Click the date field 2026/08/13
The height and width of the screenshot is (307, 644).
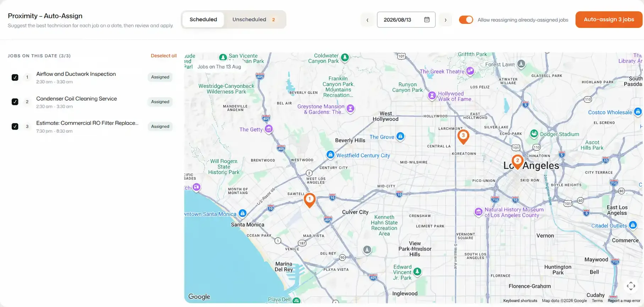[x=406, y=20]
